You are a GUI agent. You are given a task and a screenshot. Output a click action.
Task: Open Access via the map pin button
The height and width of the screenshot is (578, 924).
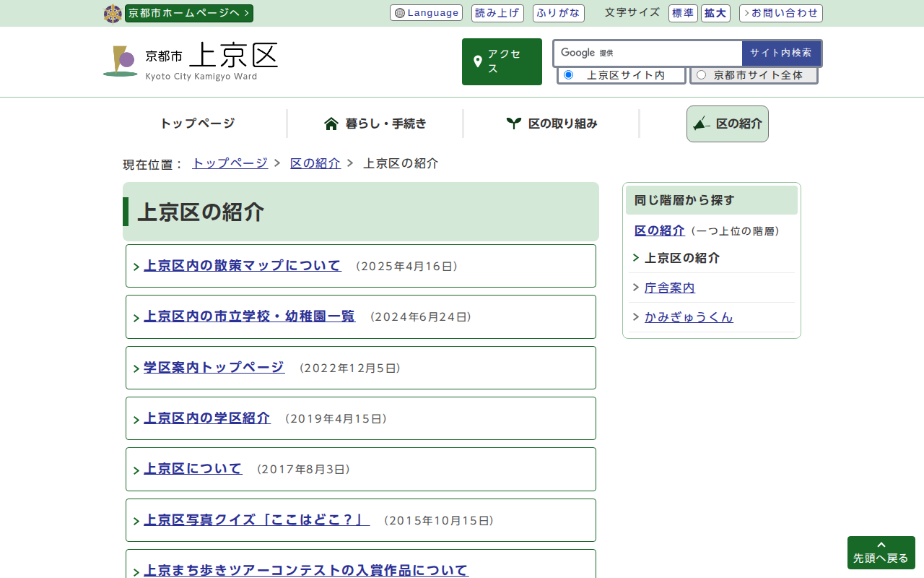(x=502, y=62)
